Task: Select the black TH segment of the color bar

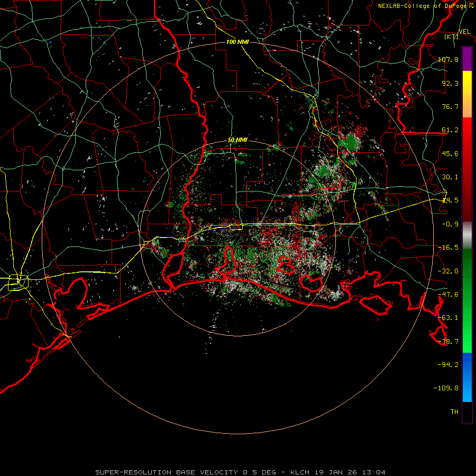Action: (x=467, y=412)
